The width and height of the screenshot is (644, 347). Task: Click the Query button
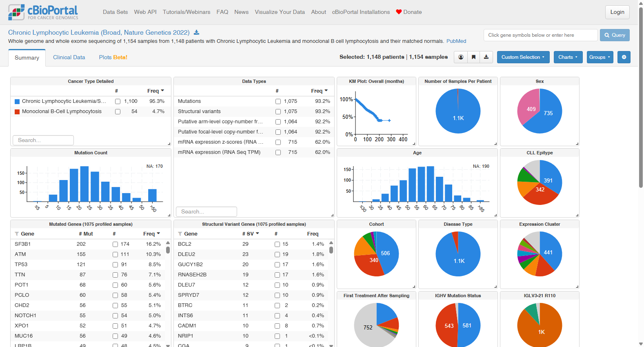coord(615,35)
